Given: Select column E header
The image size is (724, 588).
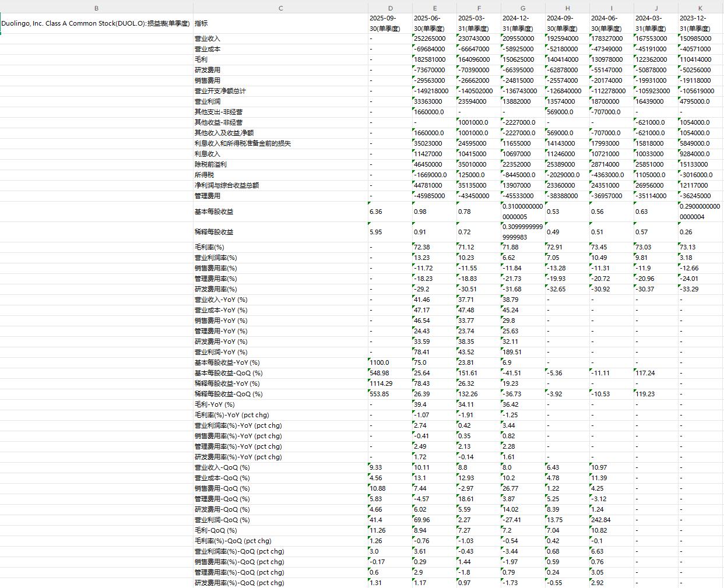Looking at the screenshot, I should (434, 8).
